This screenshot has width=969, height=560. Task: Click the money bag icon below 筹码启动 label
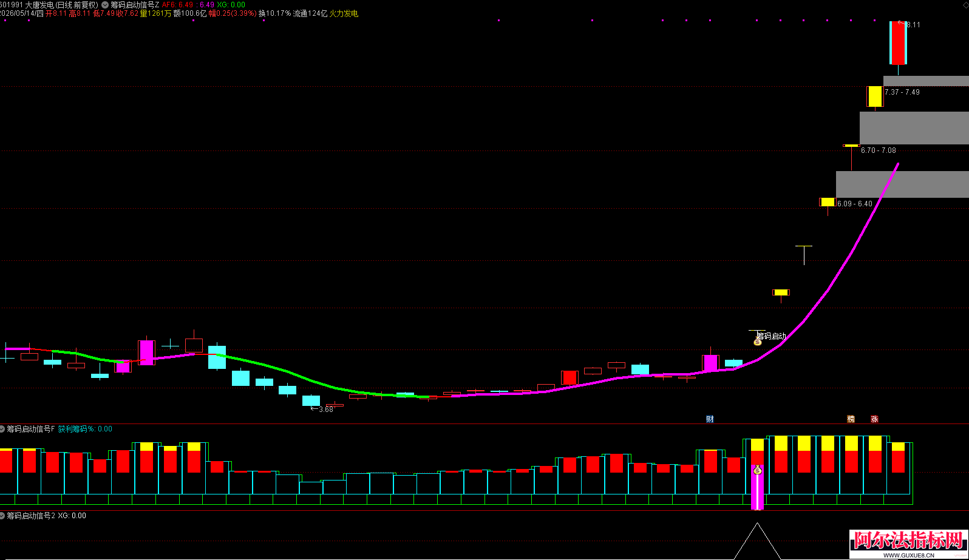click(758, 342)
